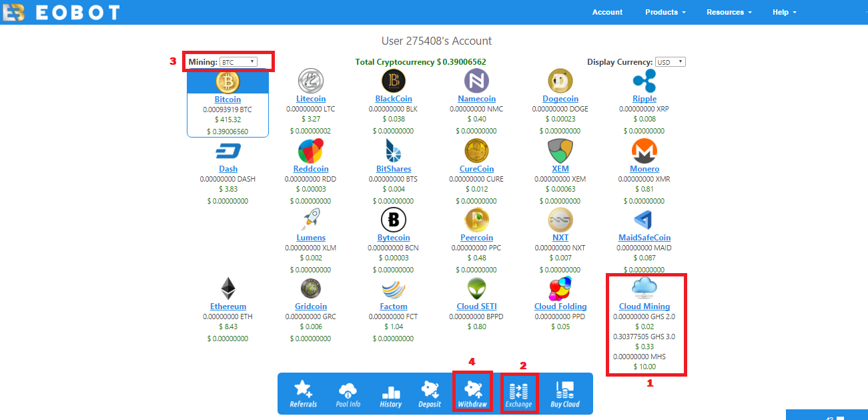Image resolution: width=868 pixels, height=420 pixels.
Task: Click the NXT logo icon
Action: [x=560, y=220]
